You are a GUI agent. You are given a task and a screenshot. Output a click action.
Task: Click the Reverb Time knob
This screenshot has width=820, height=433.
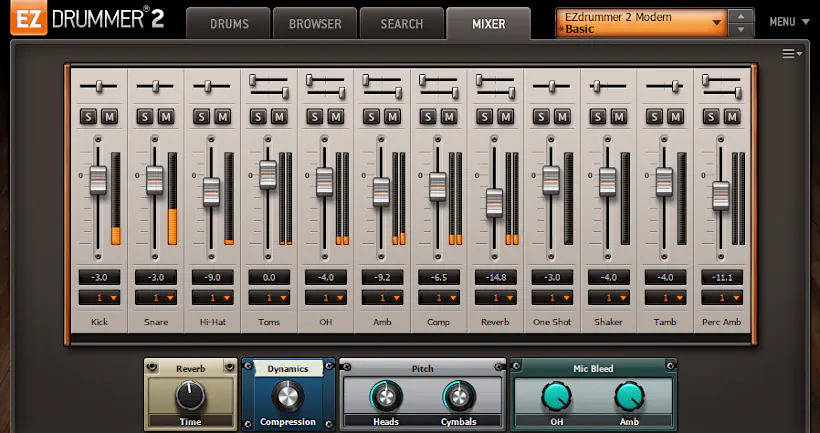coord(190,395)
